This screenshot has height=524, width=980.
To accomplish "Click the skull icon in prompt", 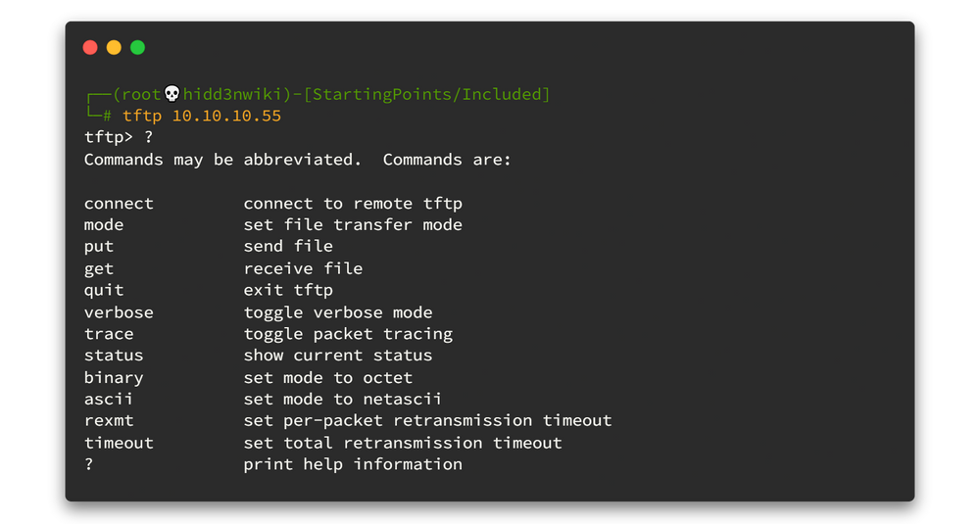I will pyautogui.click(x=171, y=94).
